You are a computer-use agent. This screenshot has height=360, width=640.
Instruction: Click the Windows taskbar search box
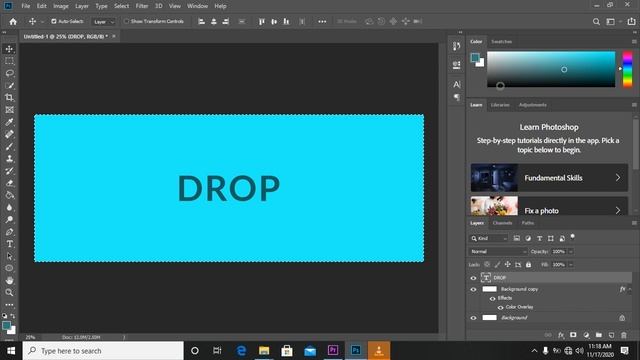pyautogui.click(x=103, y=351)
